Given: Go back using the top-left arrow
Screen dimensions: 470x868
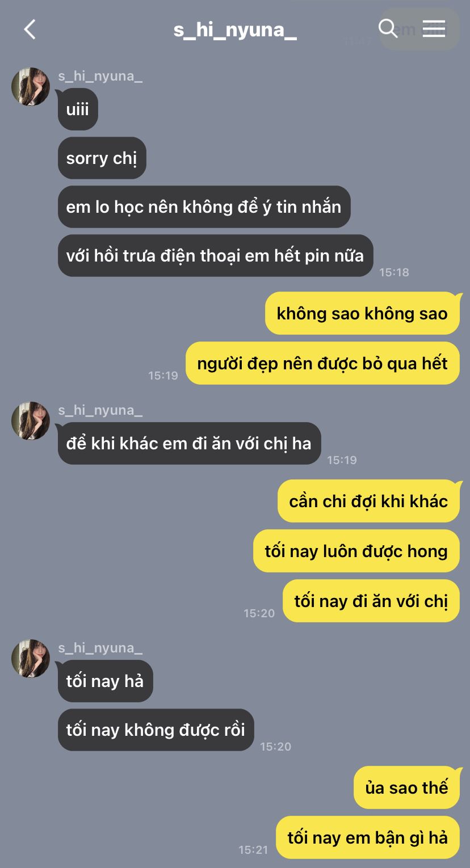Looking at the screenshot, I should [30, 30].
